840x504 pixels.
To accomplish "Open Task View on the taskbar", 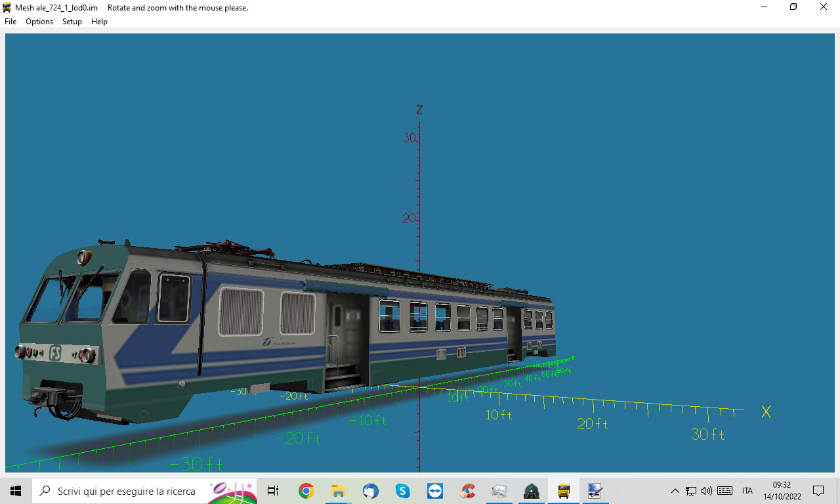I will tap(273, 491).
